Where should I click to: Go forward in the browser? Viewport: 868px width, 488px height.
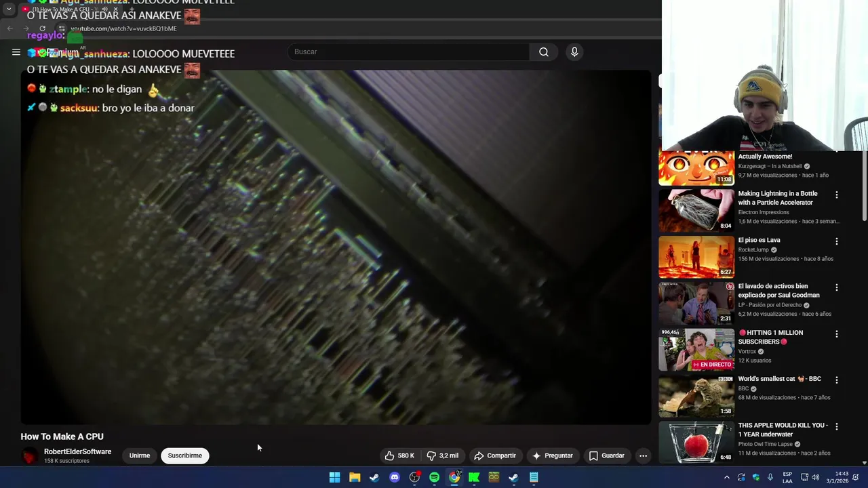[26, 28]
